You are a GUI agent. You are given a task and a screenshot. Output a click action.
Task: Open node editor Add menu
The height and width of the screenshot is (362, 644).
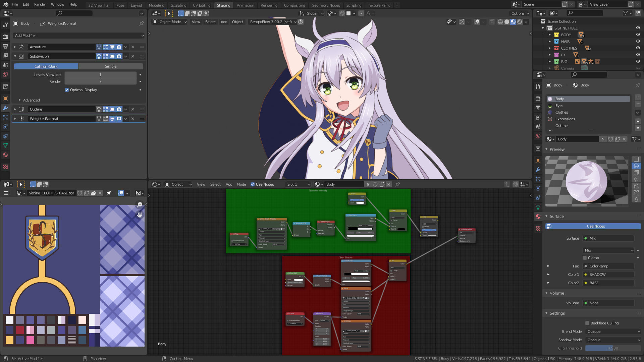(229, 184)
